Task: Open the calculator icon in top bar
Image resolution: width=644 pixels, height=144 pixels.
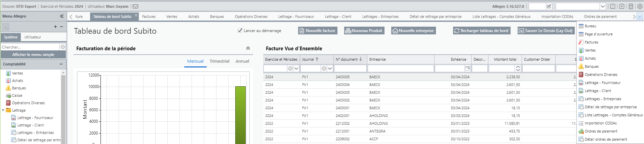Action: [631, 6]
